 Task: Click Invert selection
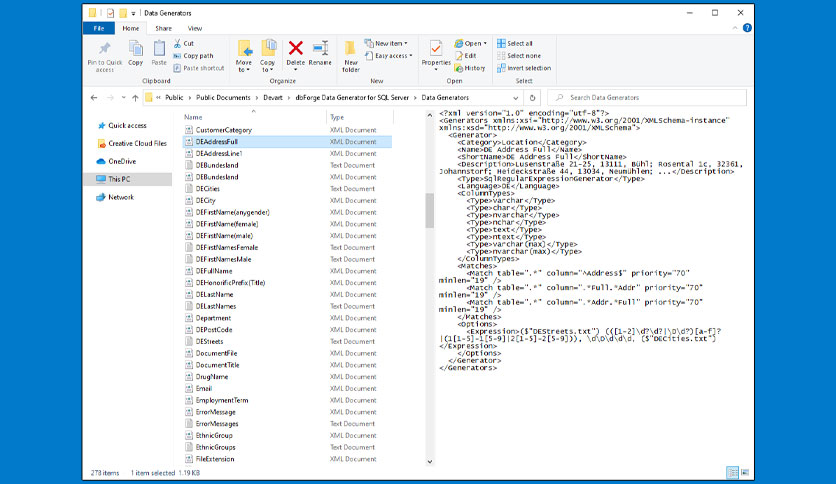click(524, 68)
